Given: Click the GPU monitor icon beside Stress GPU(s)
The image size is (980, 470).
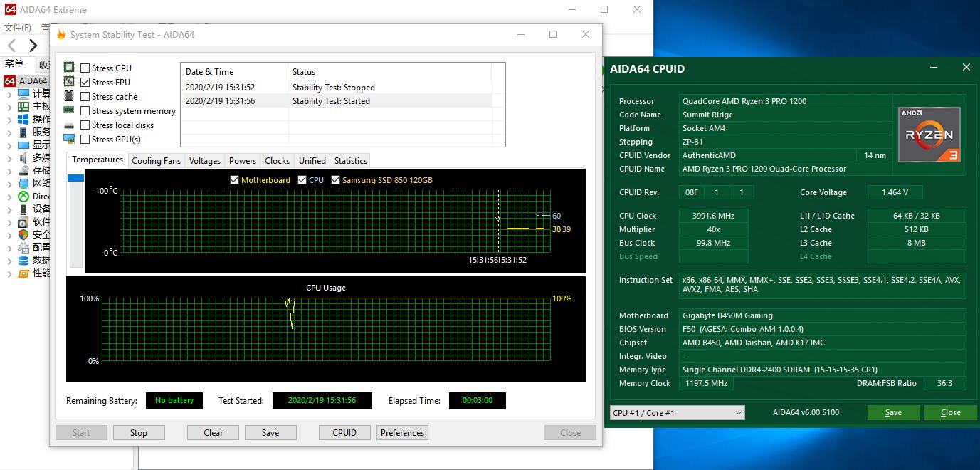Looking at the screenshot, I should pyautogui.click(x=69, y=139).
